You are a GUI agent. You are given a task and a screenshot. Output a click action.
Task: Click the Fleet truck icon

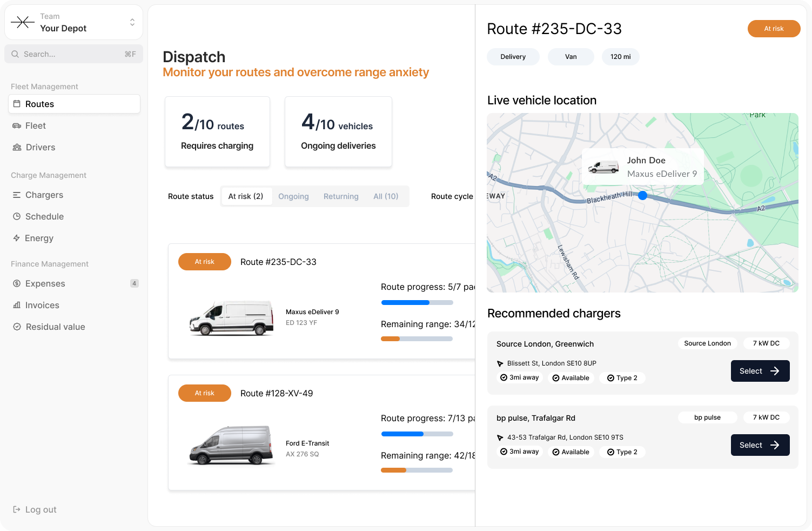tap(17, 125)
